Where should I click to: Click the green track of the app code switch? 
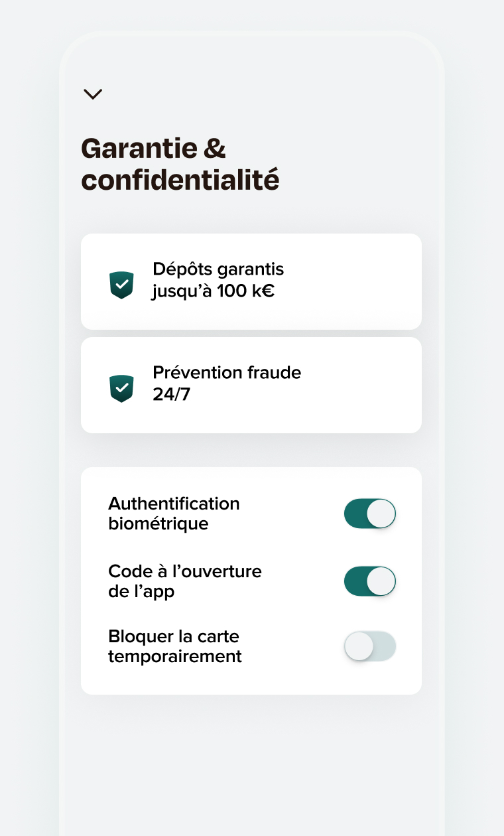[x=355, y=581]
